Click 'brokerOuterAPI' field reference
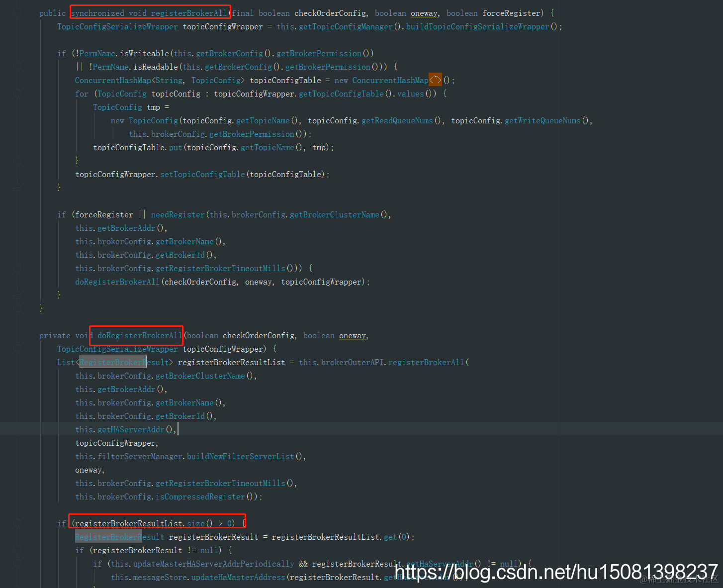This screenshot has width=723, height=588. (352, 363)
